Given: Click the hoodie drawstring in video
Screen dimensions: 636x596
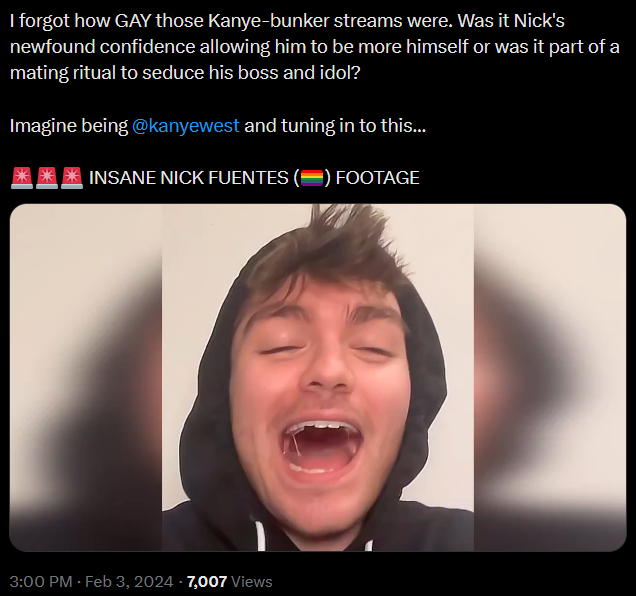Looking at the screenshot, I should click(x=260, y=534).
